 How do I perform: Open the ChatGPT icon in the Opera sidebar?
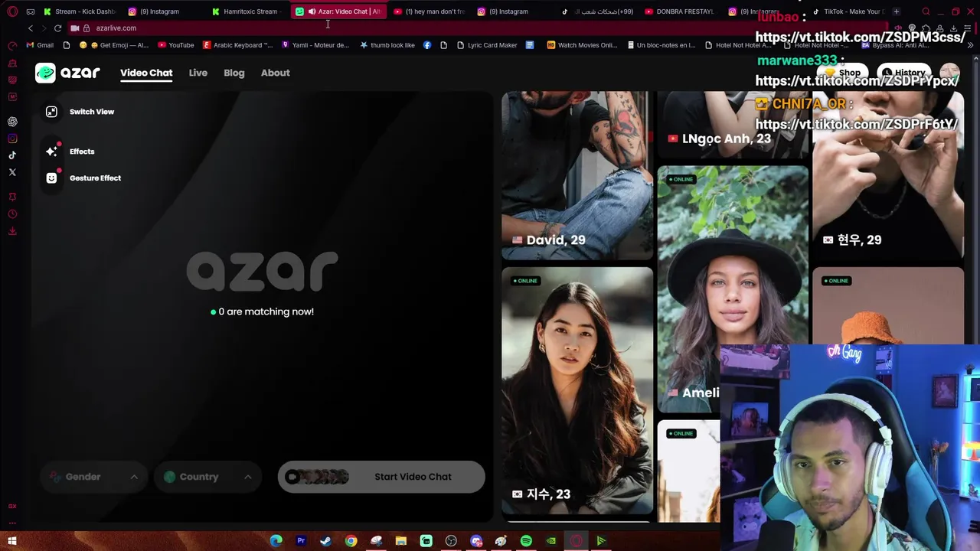click(12, 122)
